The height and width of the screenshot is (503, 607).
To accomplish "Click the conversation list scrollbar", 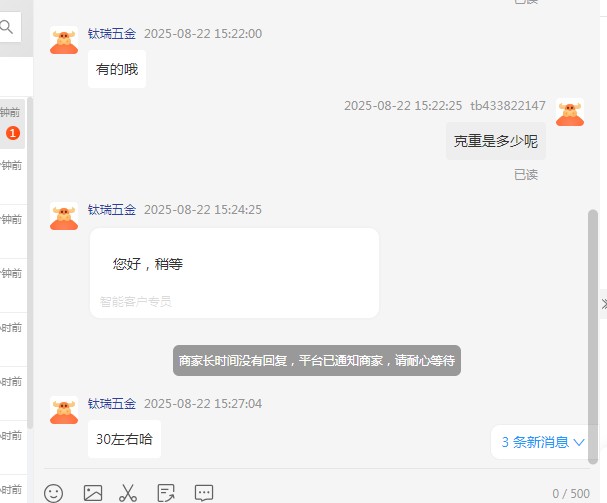I will (29, 263).
